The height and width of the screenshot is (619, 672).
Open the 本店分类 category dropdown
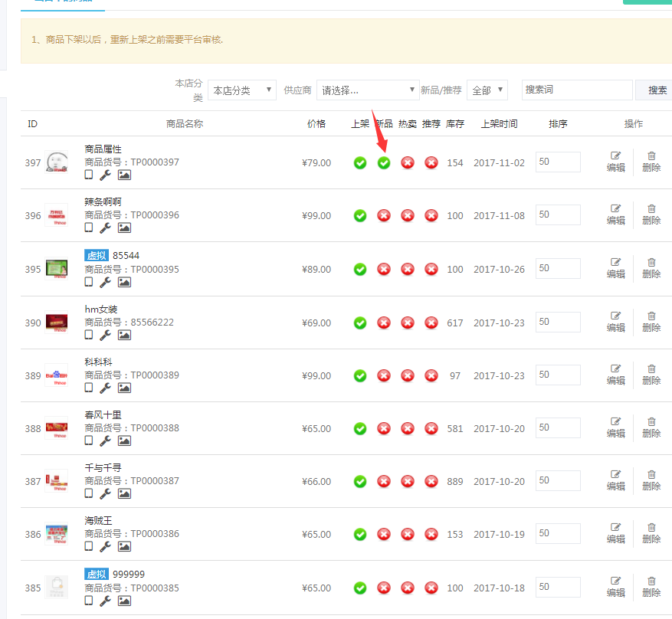click(x=242, y=90)
